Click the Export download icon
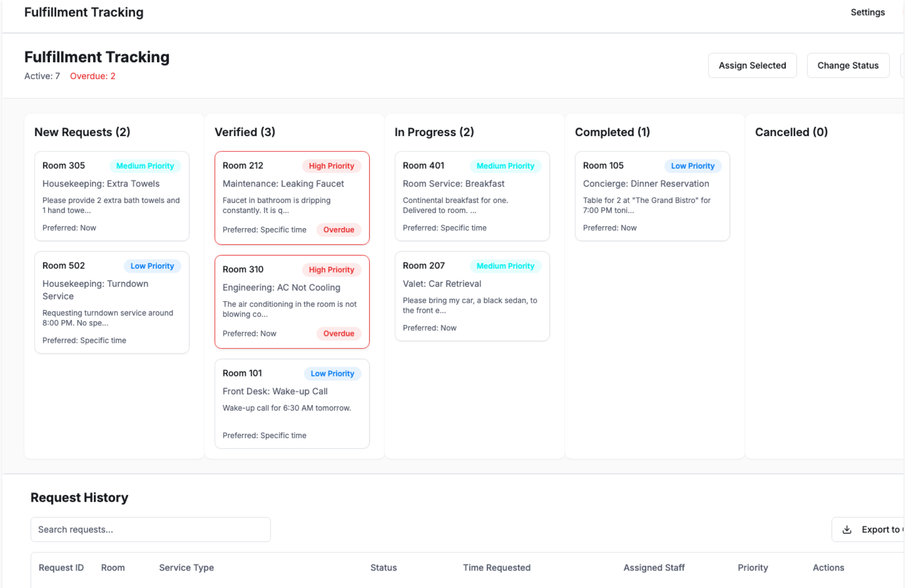 point(847,530)
